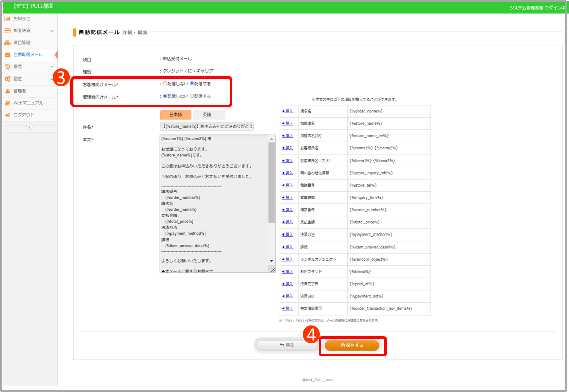Viewport: 569px width, 392px height.
Task: Click the 自動配信メール envelope icon
Action: tap(7, 55)
